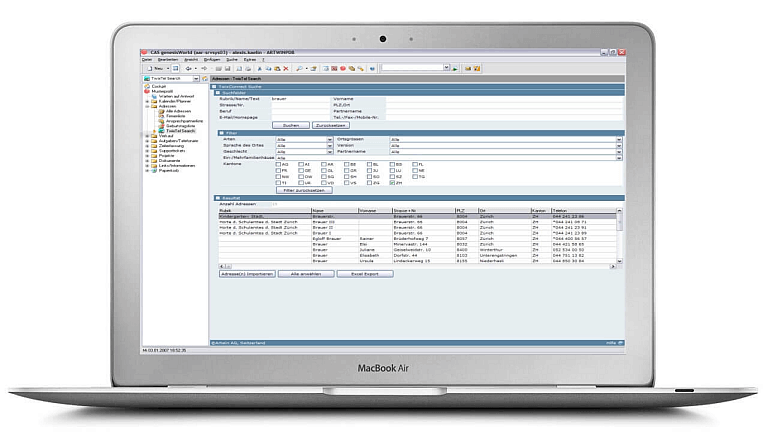Image resolution: width=768 pixels, height=445 pixels.
Task: Click the home icon beside the TwixTel Search selector
Action: [x=205, y=78]
